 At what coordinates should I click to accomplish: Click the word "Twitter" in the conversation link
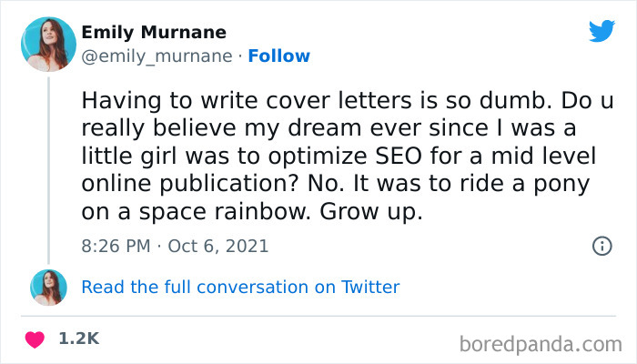point(370,287)
